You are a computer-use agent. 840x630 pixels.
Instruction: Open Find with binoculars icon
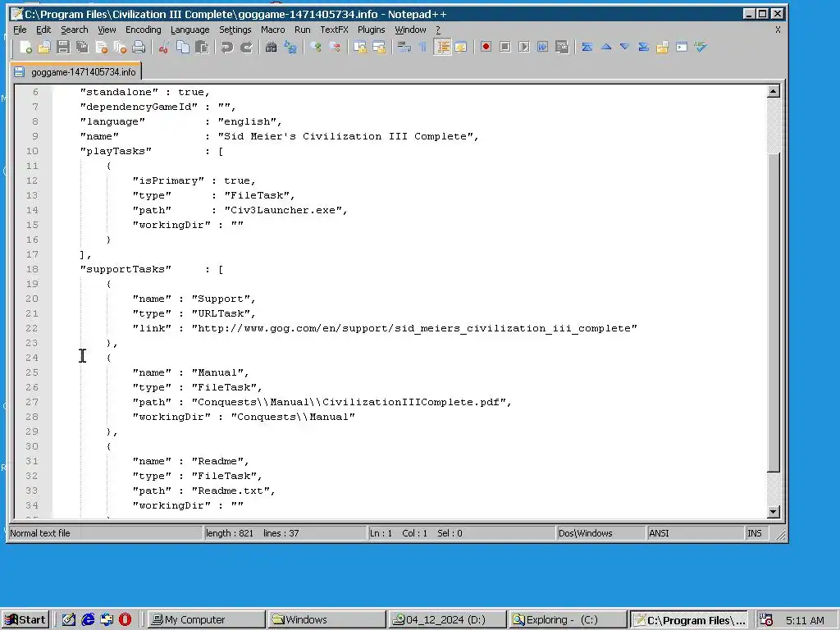coord(271,47)
